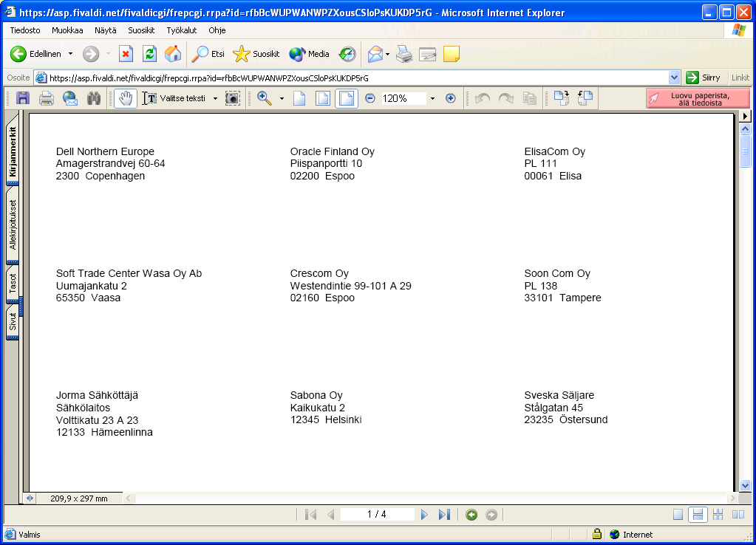This screenshot has height=545, width=756.
Task: Open browsing history clock icon
Action: point(347,54)
